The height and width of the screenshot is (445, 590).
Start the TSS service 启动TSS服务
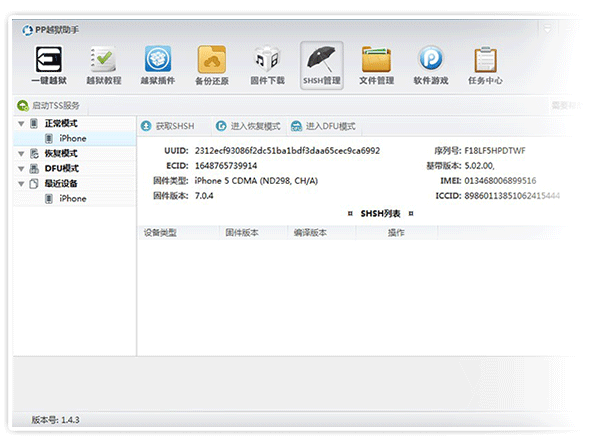[x=56, y=106]
